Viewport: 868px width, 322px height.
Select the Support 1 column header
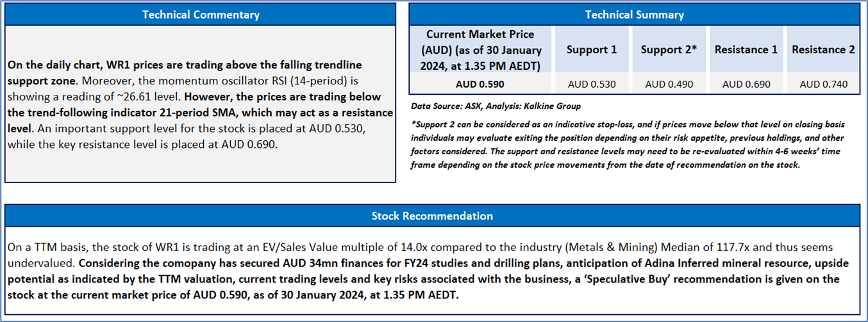point(591,49)
